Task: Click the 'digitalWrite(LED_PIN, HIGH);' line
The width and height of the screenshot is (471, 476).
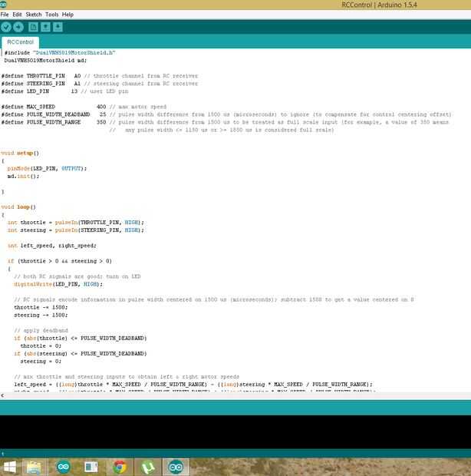Action: coord(58,284)
